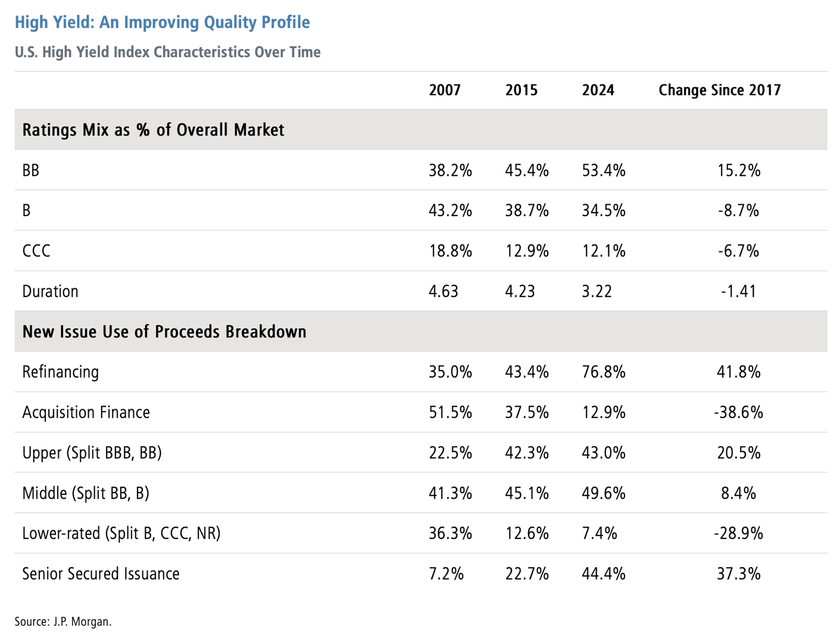Select the CCC row label
840x635 pixels.
click(x=36, y=251)
